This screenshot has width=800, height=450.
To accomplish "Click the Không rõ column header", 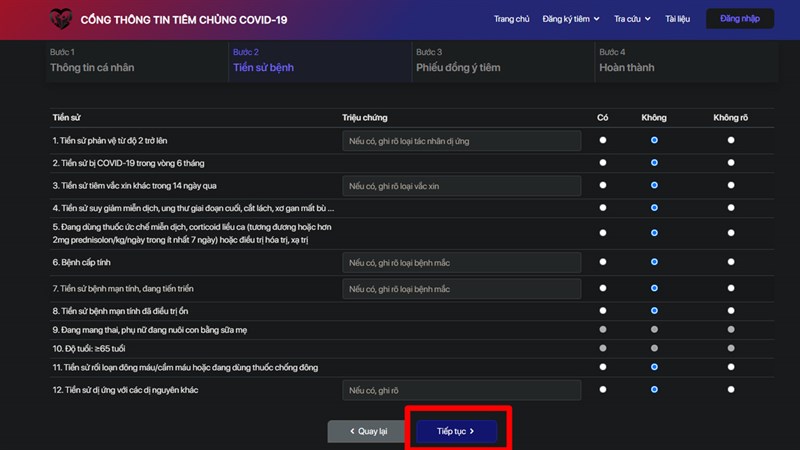I will pos(731,117).
